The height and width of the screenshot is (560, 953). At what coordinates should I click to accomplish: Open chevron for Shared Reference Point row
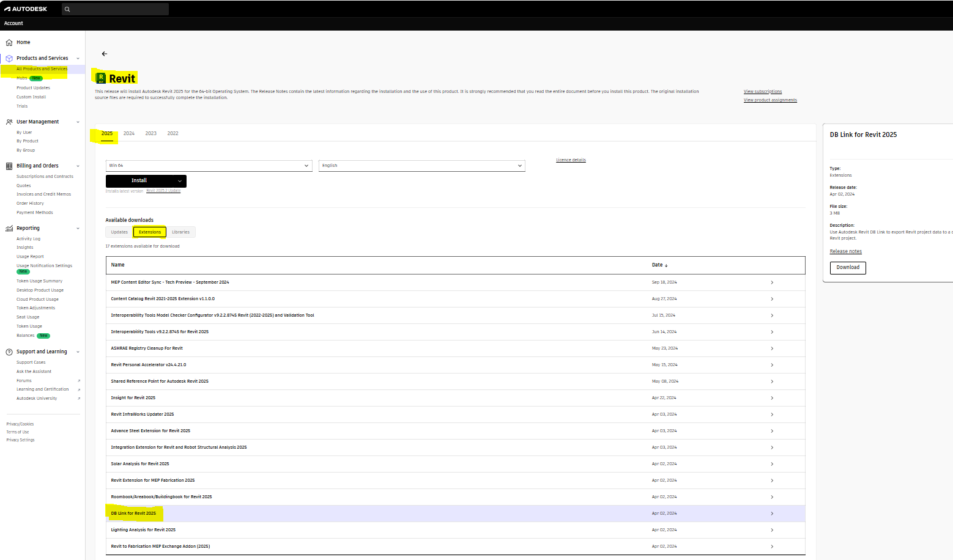772,381
